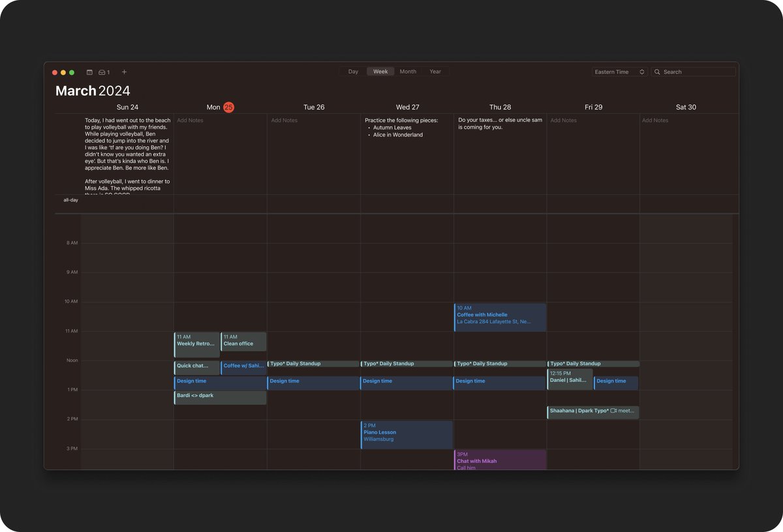Click Add Notes under Sat 30
Viewport: 783px width, 532px height.
(x=655, y=120)
